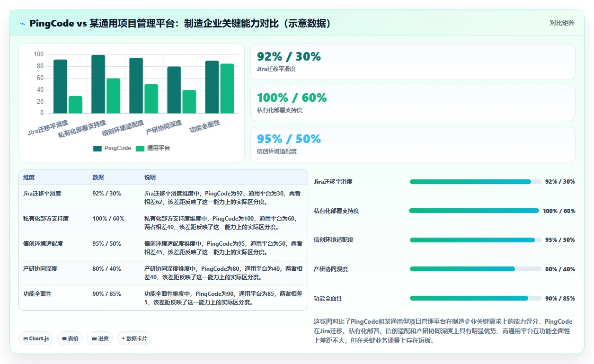
Task: Click the 两者相差5 description in the table
Action: 223,298
